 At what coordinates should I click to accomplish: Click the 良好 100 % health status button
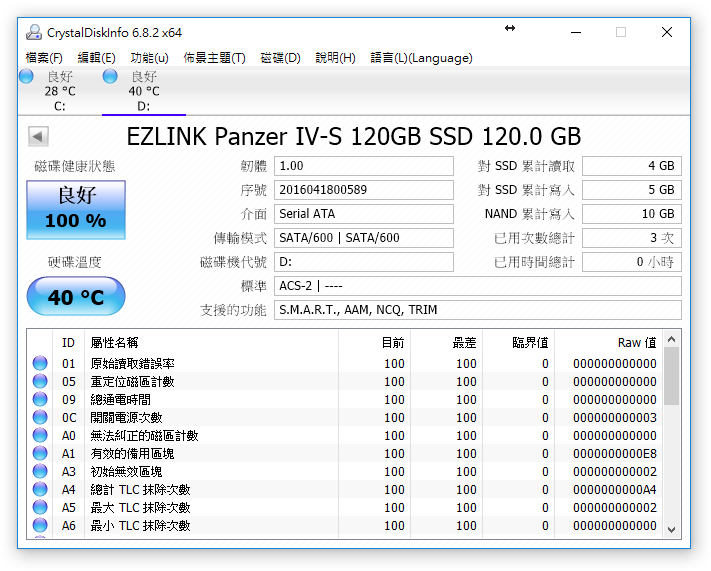76,210
